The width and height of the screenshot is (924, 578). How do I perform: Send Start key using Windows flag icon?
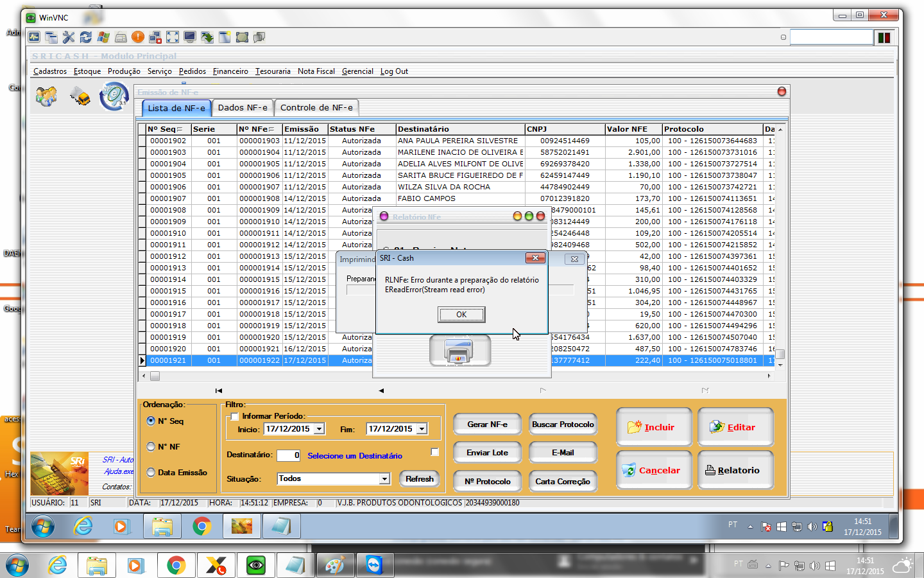pyautogui.click(x=103, y=37)
